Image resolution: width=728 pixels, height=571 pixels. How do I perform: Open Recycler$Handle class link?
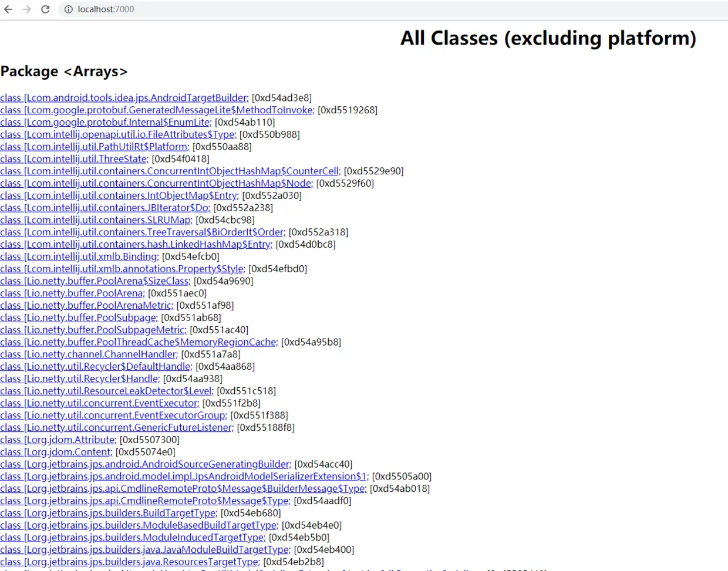[x=80, y=379]
